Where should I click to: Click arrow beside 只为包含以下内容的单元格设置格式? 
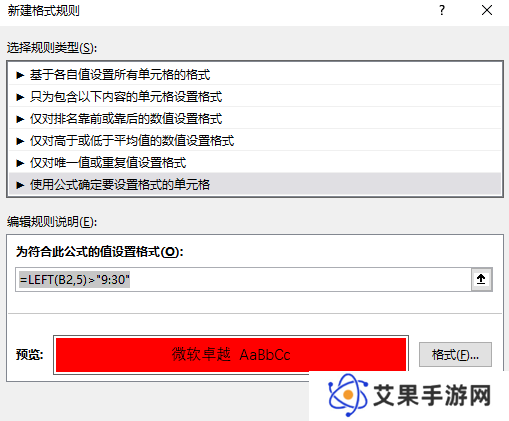point(20,97)
